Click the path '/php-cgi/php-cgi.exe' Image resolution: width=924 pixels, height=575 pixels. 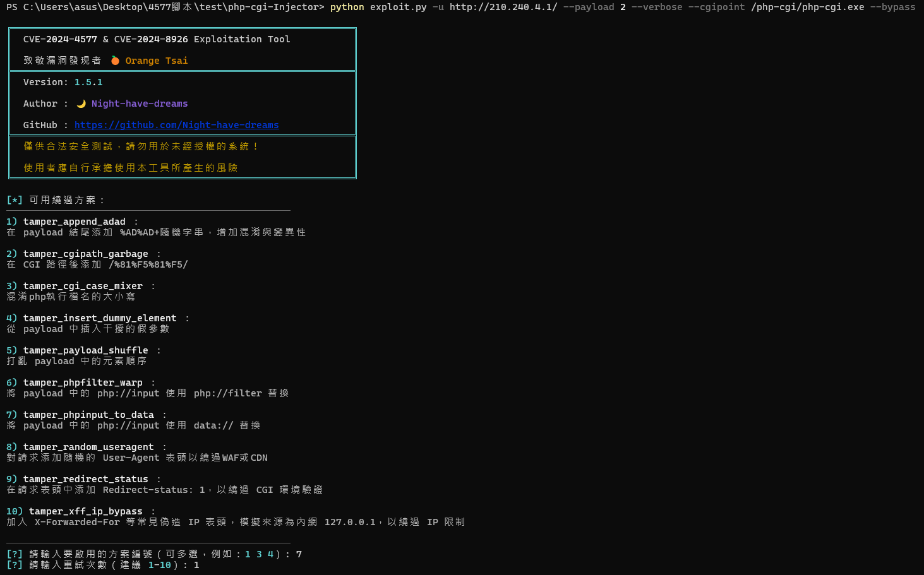(808, 7)
